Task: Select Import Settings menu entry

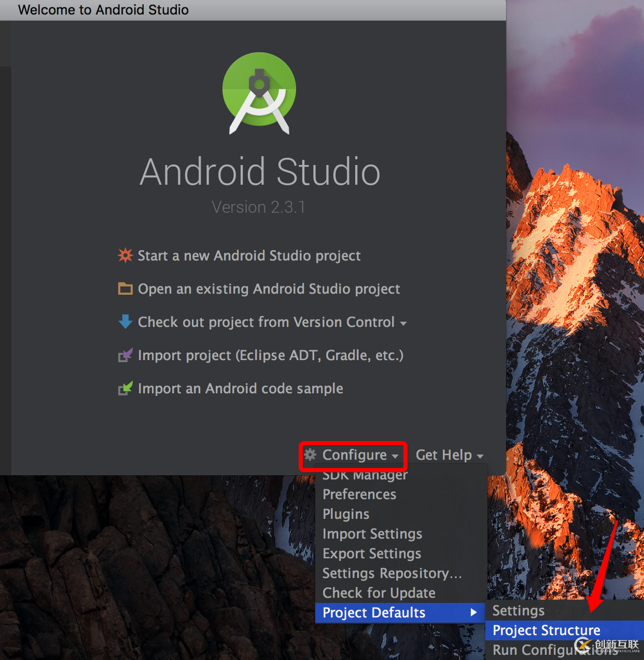Action: click(x=401, y=534)
